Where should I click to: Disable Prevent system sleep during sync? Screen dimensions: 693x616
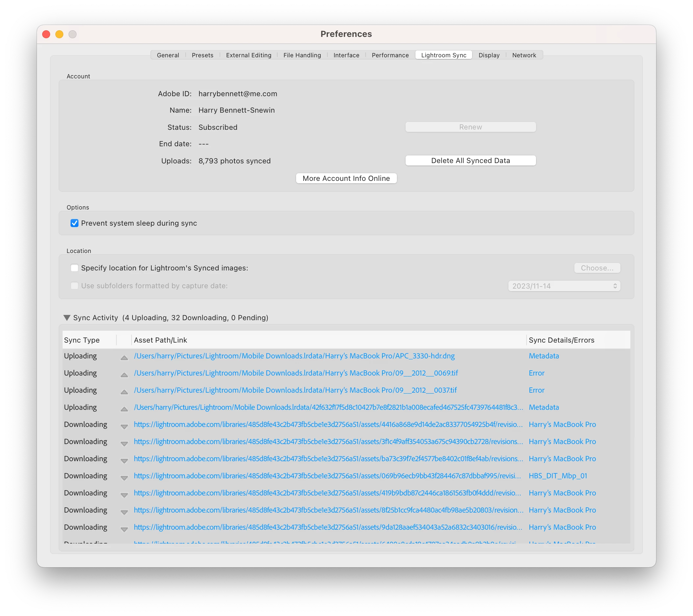tap(74, 223)
